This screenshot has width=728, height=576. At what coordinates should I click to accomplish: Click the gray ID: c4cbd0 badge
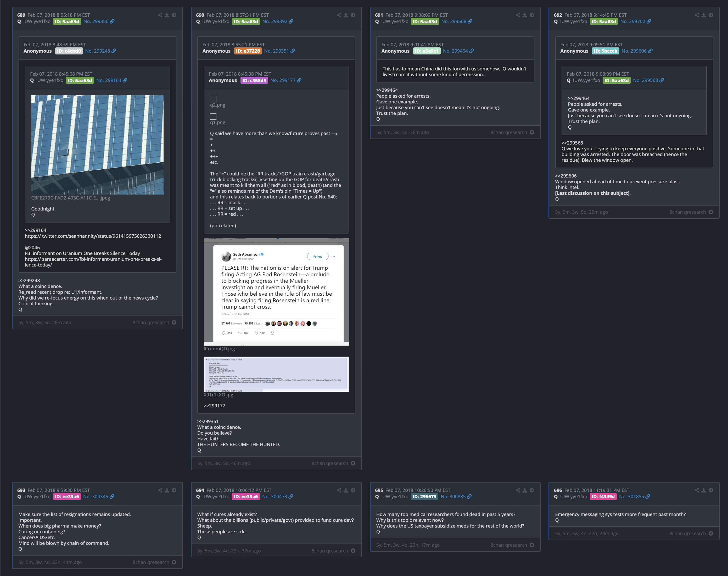(x=69, y=51)
